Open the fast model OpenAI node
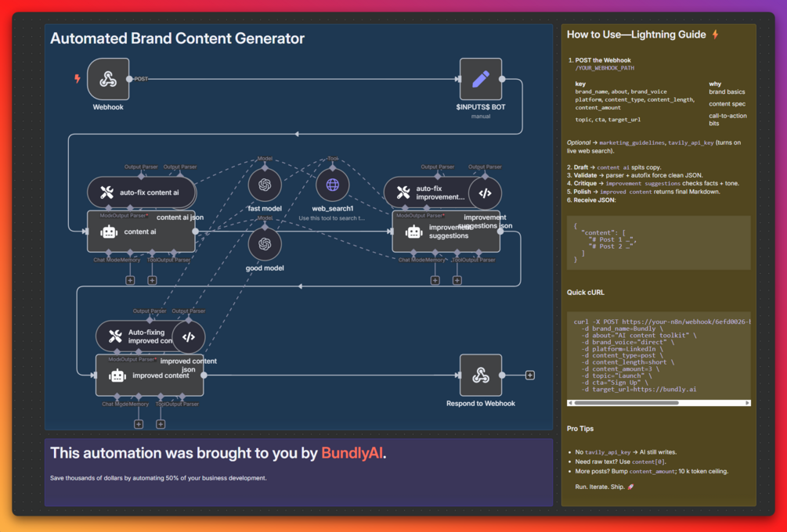This screenshot has height=532, width=787. coord(265,185)
